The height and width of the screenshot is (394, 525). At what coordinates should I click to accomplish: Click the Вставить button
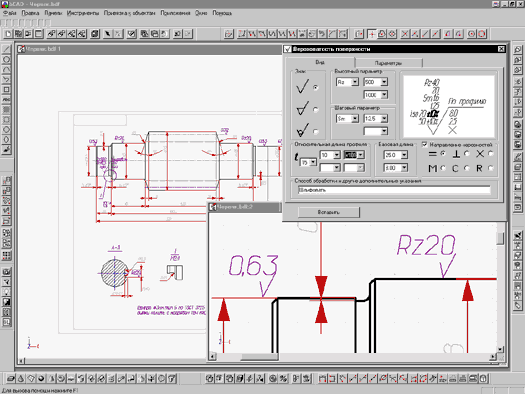pyautogui.click(x=329, y=212)
